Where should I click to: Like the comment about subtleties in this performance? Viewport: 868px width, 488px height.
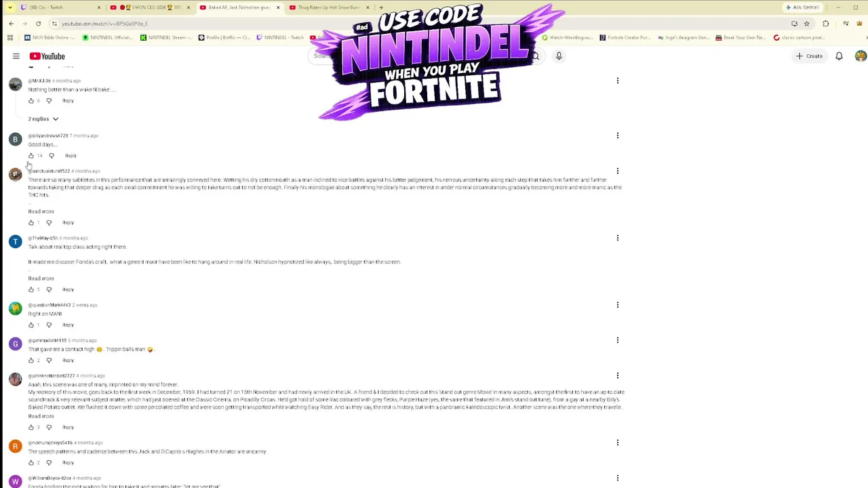point(31,222)
